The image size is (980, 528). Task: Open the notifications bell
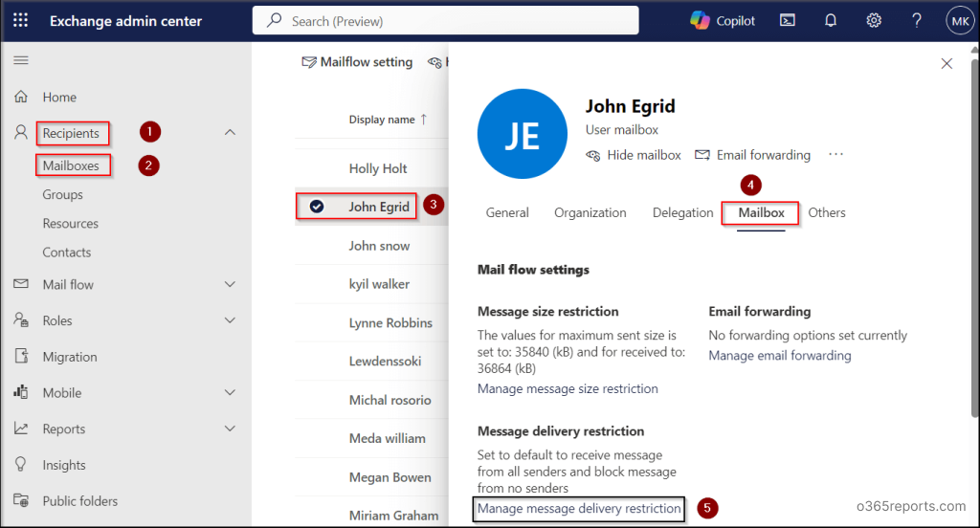831,21
